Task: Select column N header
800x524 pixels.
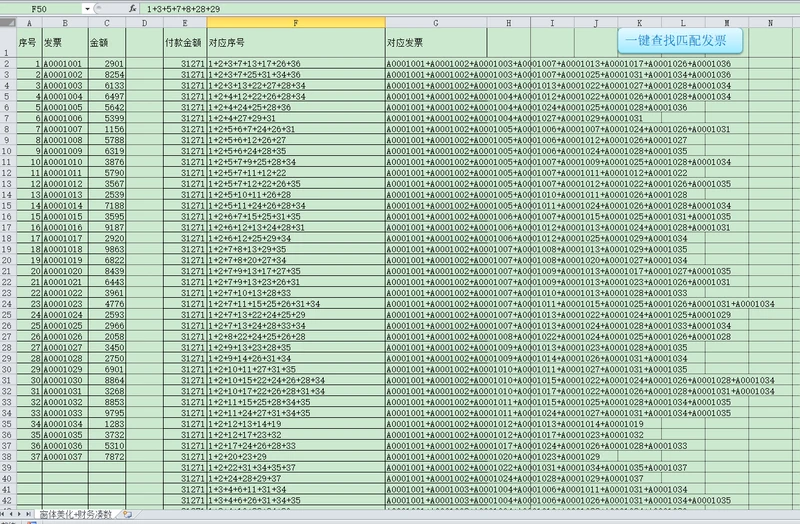Action: [770, 22]
